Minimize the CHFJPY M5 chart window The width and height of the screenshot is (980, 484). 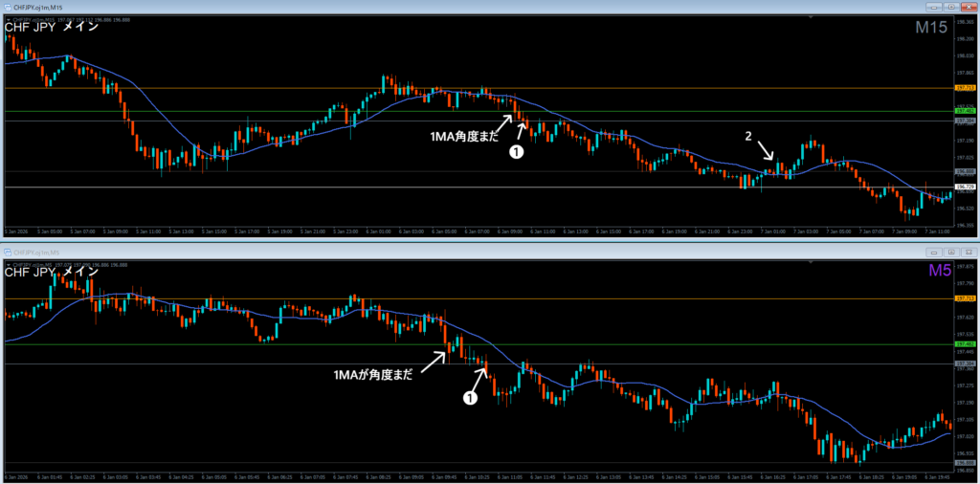(x=935, y=253)
